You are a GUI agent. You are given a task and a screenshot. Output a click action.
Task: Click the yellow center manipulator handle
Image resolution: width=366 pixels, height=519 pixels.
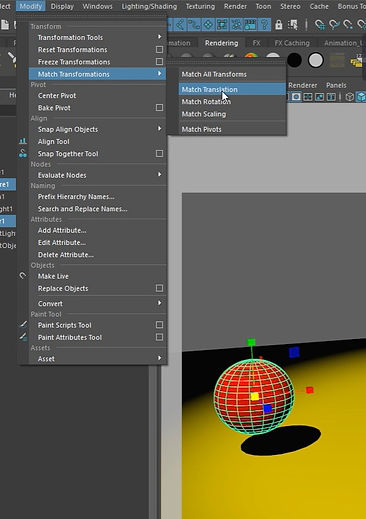[x=255, y=396]
